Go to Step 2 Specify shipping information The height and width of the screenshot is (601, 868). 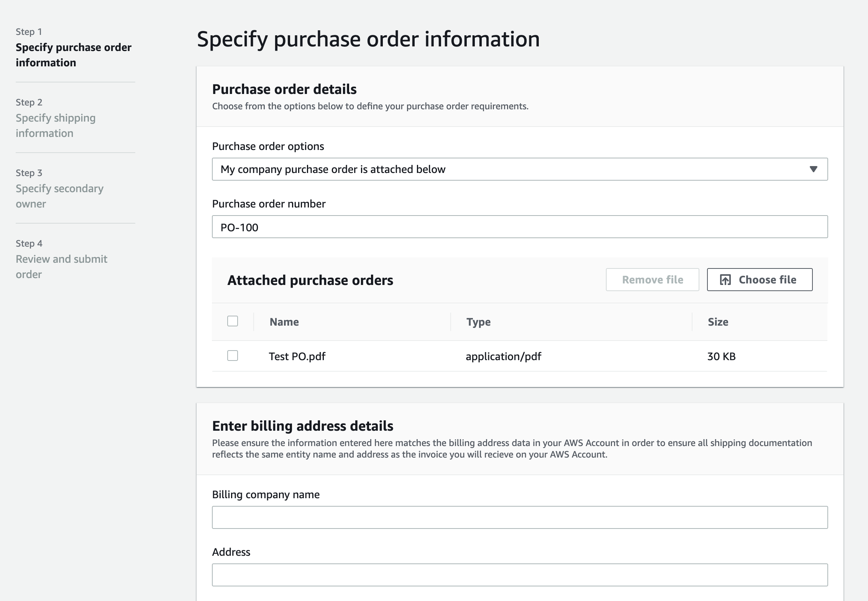click(x=55, y=125)
